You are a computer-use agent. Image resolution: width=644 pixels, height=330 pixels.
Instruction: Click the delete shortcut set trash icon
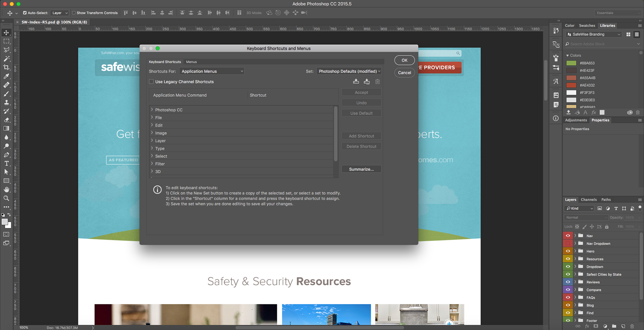[378, 82]
